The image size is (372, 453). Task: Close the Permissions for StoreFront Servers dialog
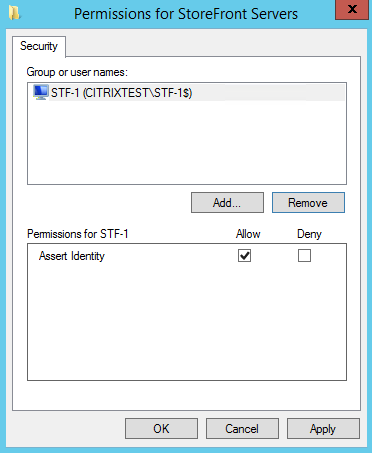pos(352,10)
